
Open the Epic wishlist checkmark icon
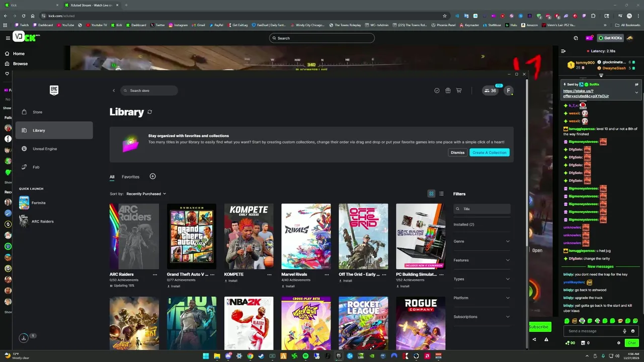tap(437, 90)
